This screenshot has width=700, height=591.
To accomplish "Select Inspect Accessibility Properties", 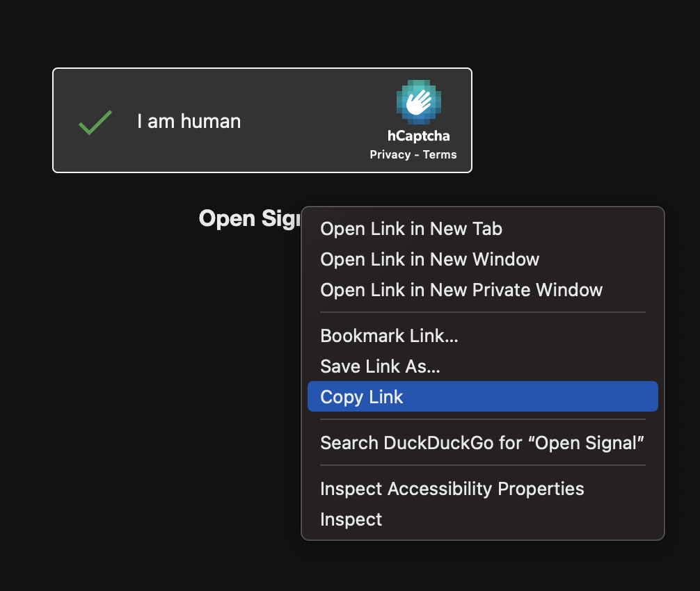I will tap(452, 489).
